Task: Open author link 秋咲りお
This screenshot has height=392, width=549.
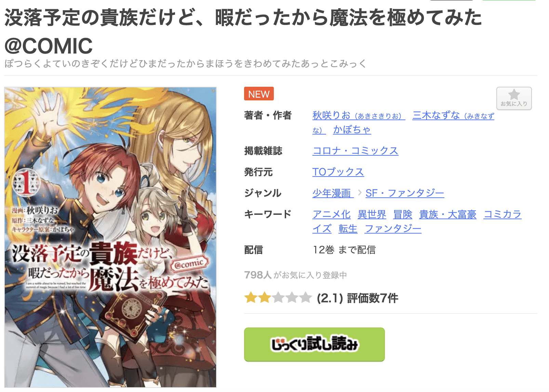Action: (359, 115)
